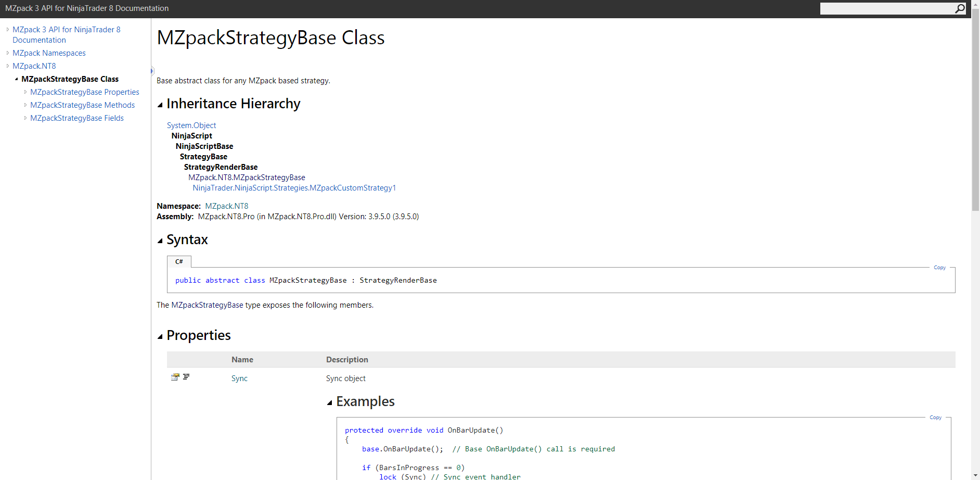Open MZpack 3 API for NinjaTrader 8 Documentation link
The image size is (980, 480).
[x=67, y=35]
